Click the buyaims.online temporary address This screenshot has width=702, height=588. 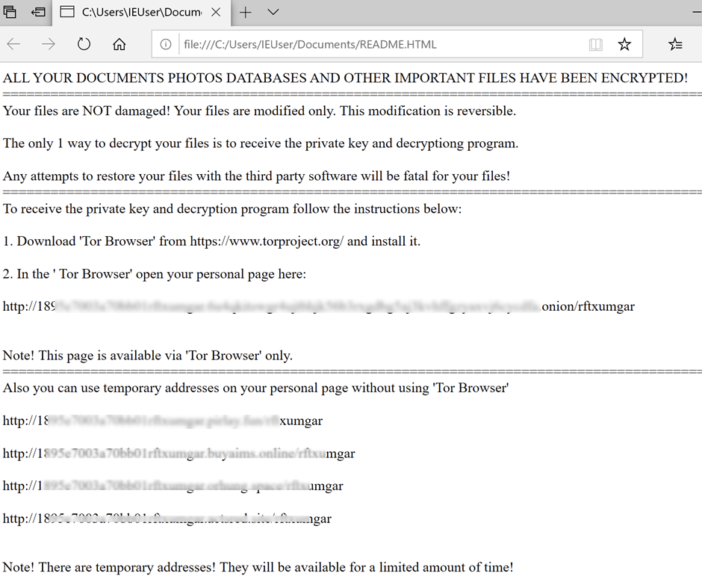coord(178,454)
